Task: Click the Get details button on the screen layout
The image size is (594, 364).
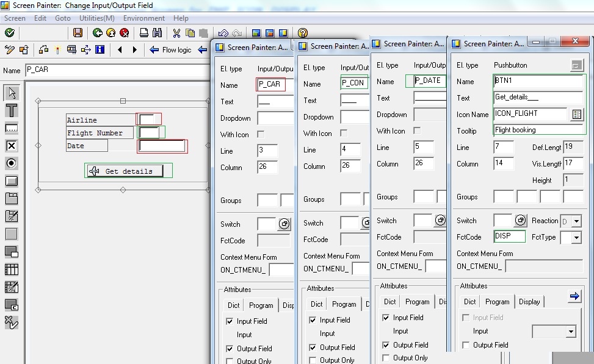Action: (126, 171)
